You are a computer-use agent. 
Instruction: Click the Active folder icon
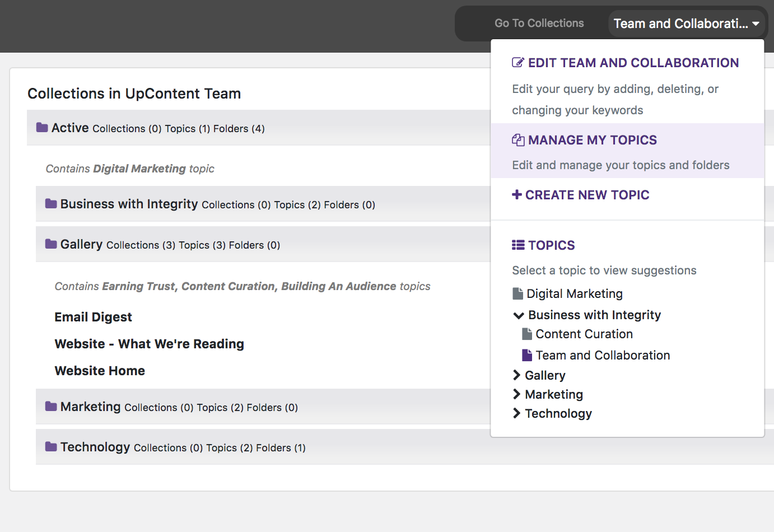[42, 128]
